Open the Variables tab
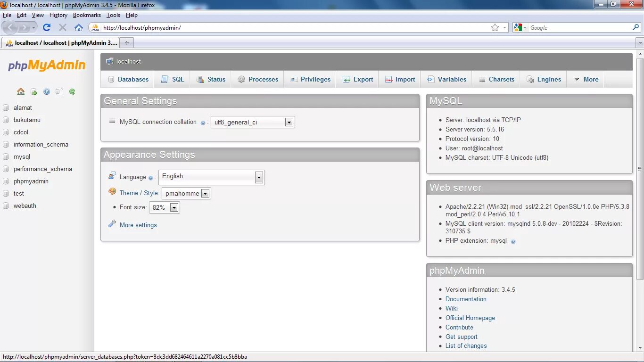 pyautogui.click(x=446, y=79)
